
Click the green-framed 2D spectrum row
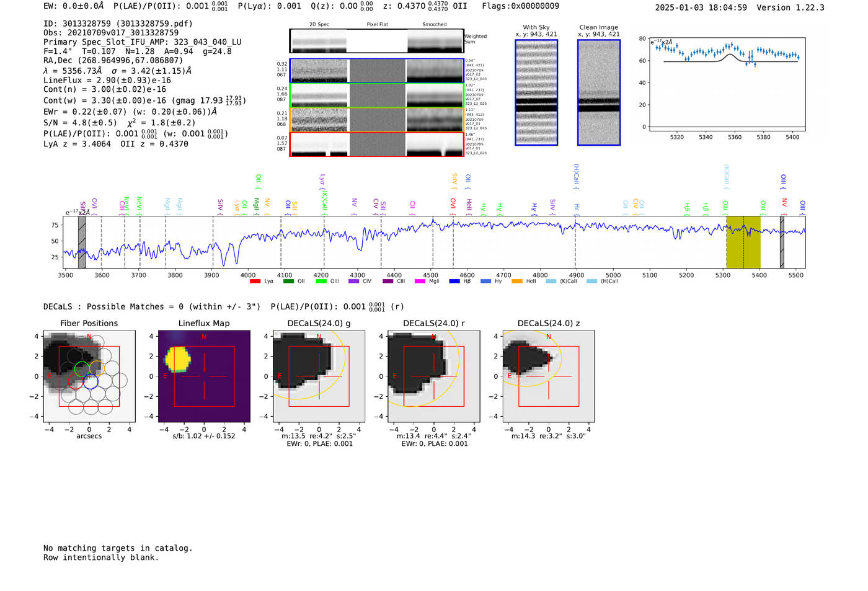pyautogui.click(x=376, y=96)
